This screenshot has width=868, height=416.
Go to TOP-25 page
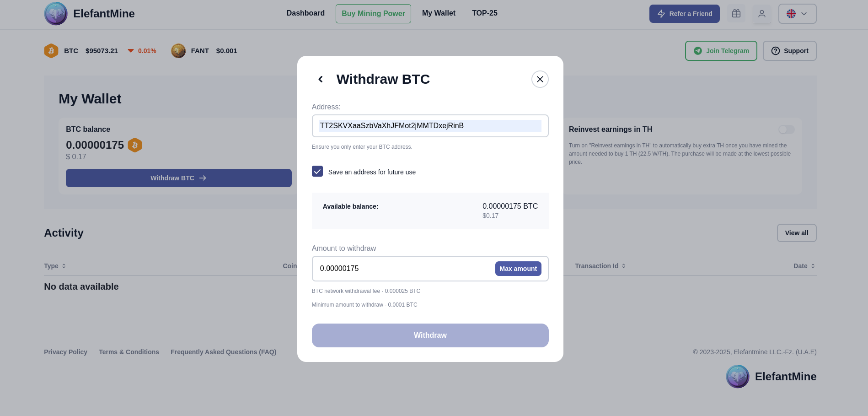(x=485, y=13)
